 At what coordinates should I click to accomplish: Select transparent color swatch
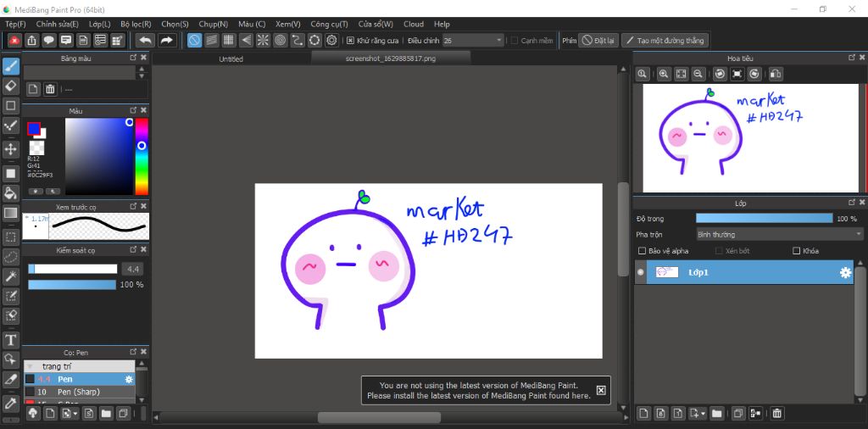pos(36,148)
